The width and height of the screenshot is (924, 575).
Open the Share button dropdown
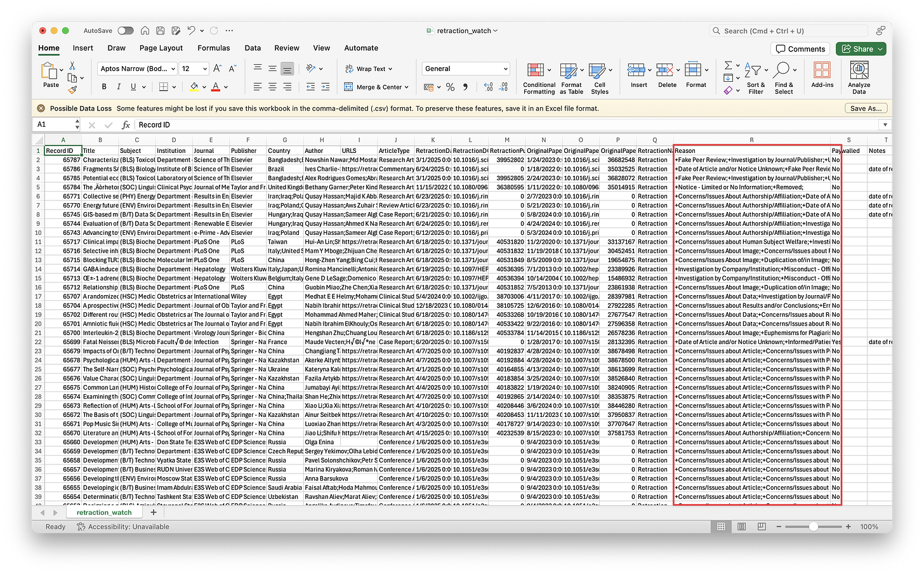coord(880,49)
